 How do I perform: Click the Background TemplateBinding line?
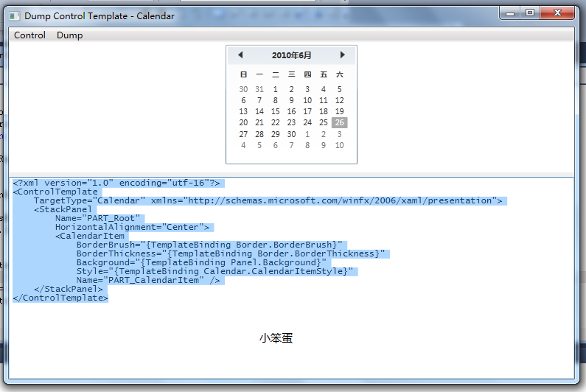pyautogui.click(x=201, y=263)
